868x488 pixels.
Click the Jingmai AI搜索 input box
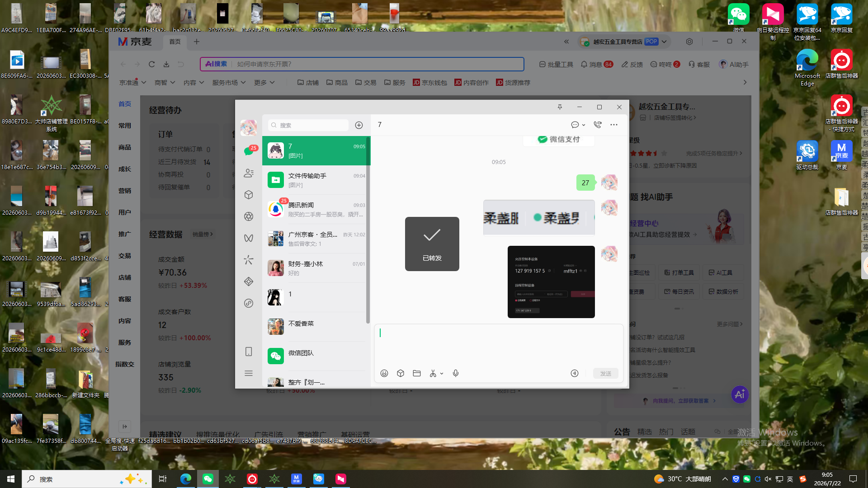click(362, 64)
